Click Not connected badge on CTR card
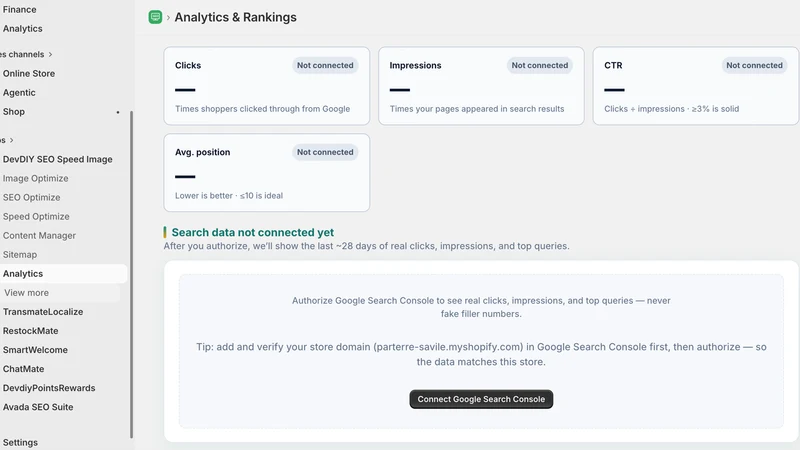 tap(754, 65)
